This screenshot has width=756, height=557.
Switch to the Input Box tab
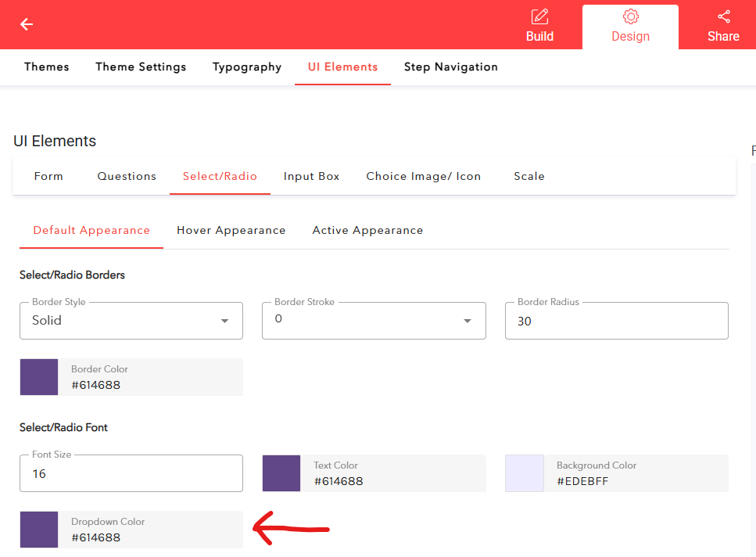click(311, 176)
